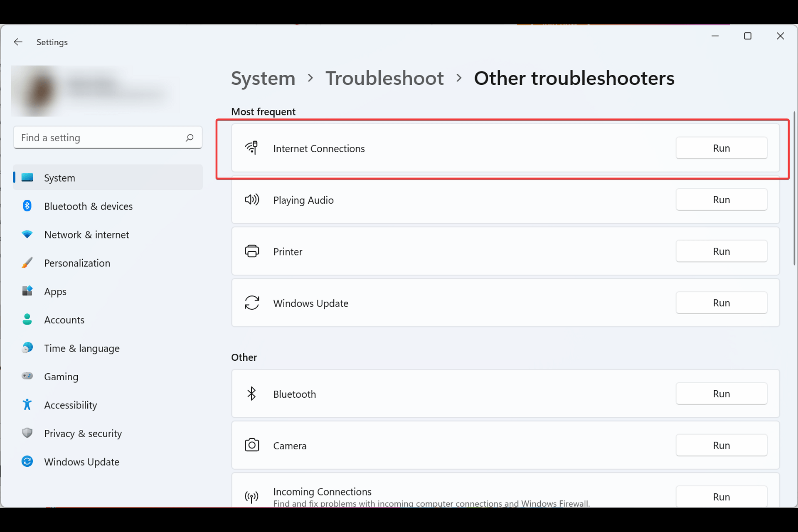
Task: Run the Printer troubleshooter
Action: (x=722, y=251)
